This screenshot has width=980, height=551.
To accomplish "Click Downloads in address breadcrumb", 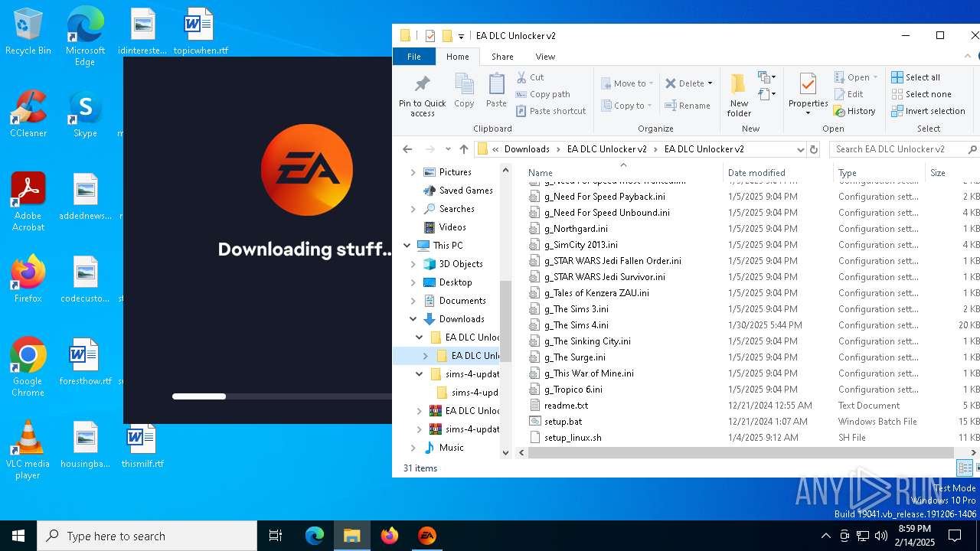I will [x=527, y=149].
